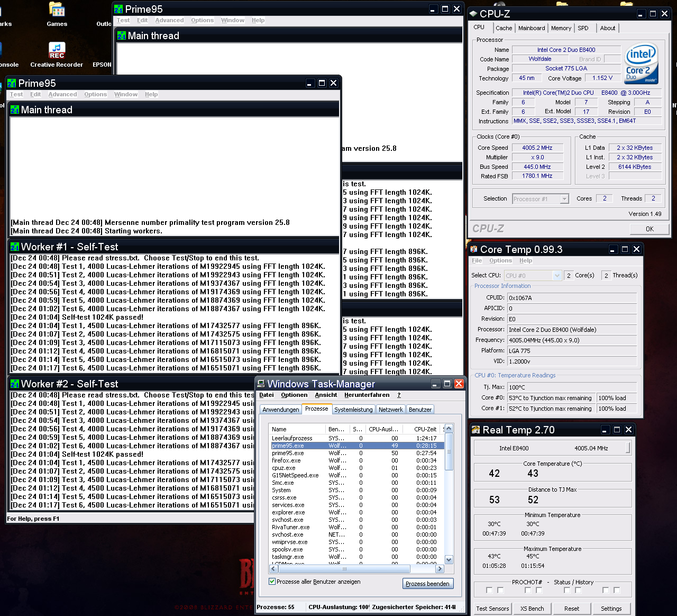Open the Task Manager Datei menu

tap(267, 395)
